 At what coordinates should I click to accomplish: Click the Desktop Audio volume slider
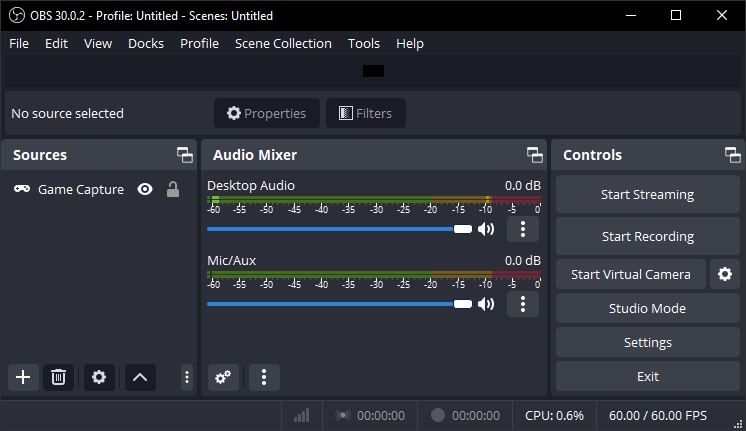tap(339, 229)
